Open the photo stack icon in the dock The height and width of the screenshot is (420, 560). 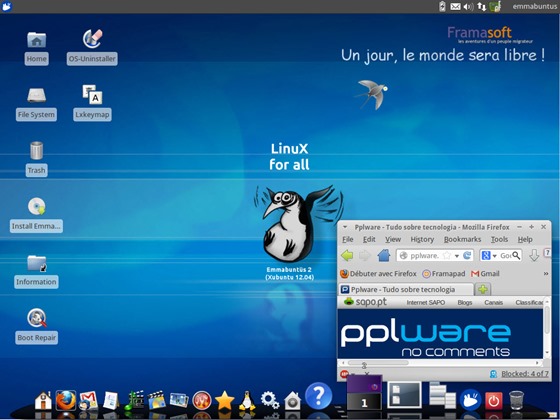(179, 400)
